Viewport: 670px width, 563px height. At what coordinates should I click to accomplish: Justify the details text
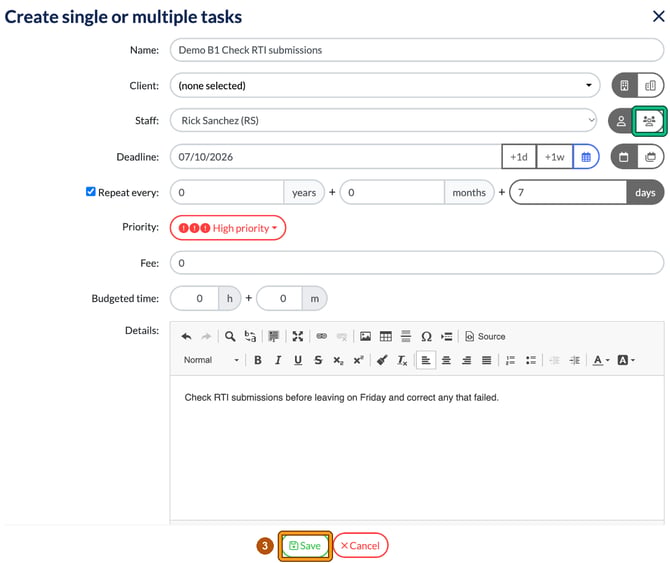click(x=486, y=360)
